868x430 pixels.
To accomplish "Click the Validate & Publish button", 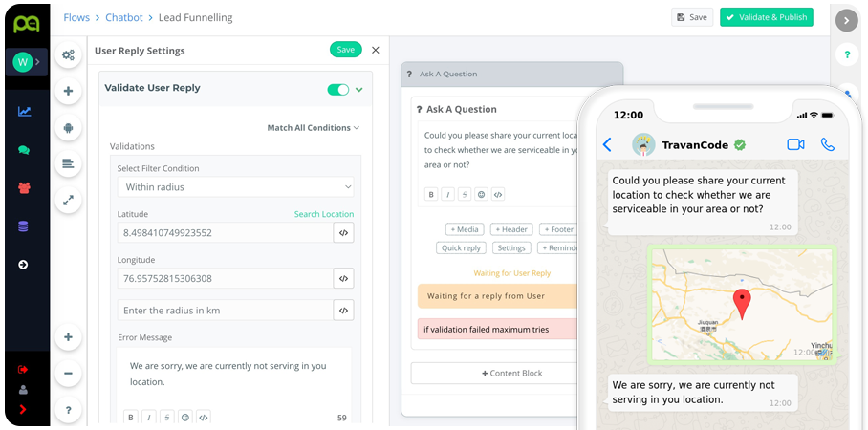I will point(766,17).
